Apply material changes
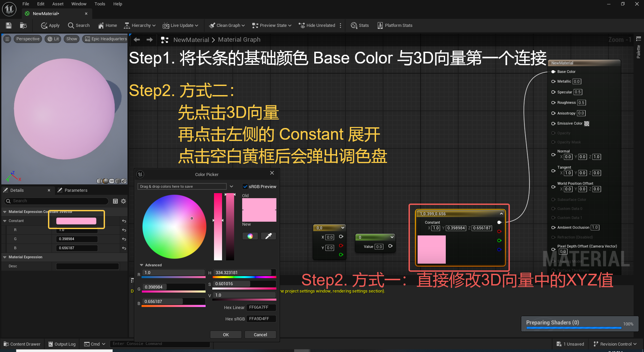This screenshot has height=352, width=644. coord(50,26)
